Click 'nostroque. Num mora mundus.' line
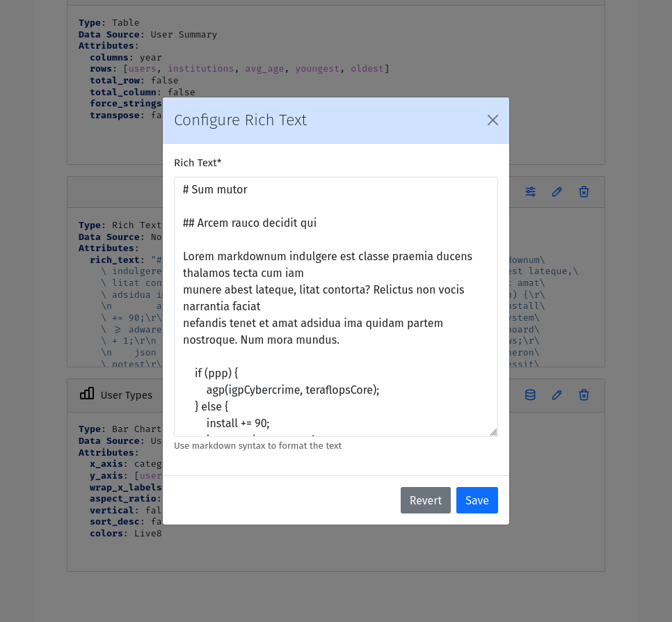Screen dimensions: 672x622 (x=261, y=340)
